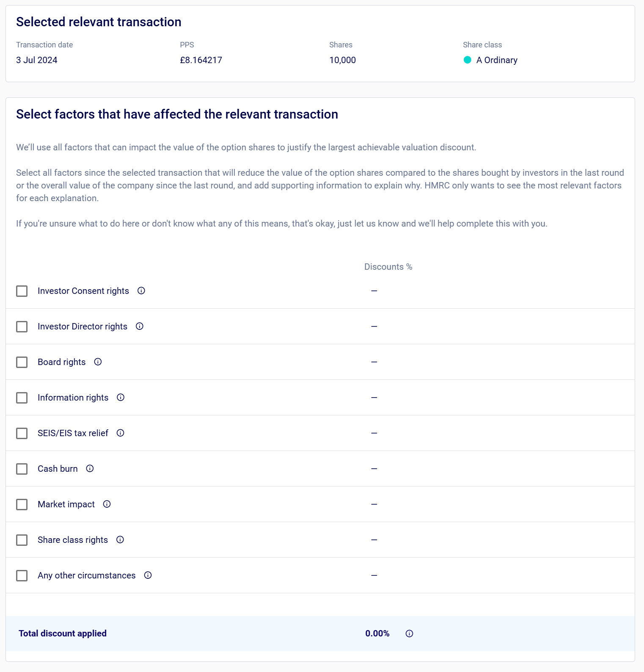Show info for Board rights

click(98, 362)
